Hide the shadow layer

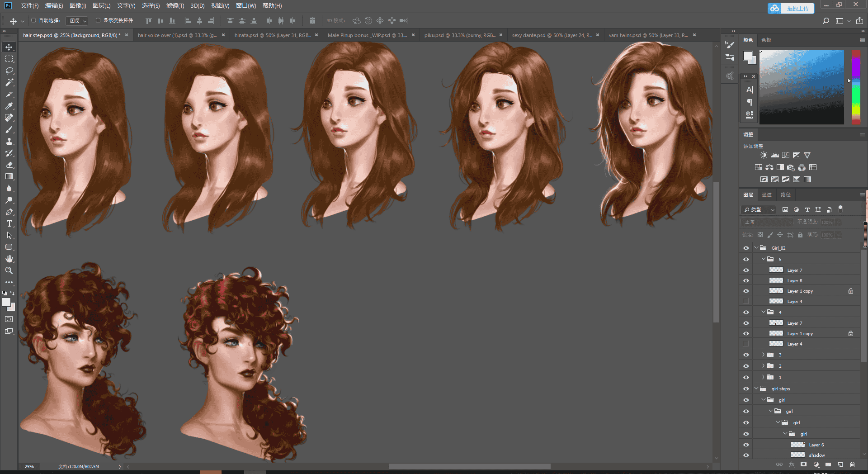tap(746, 455)
